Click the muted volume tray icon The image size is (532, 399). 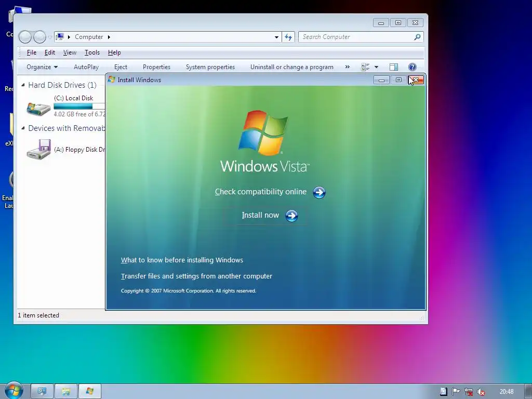click(x=481, y=392)
